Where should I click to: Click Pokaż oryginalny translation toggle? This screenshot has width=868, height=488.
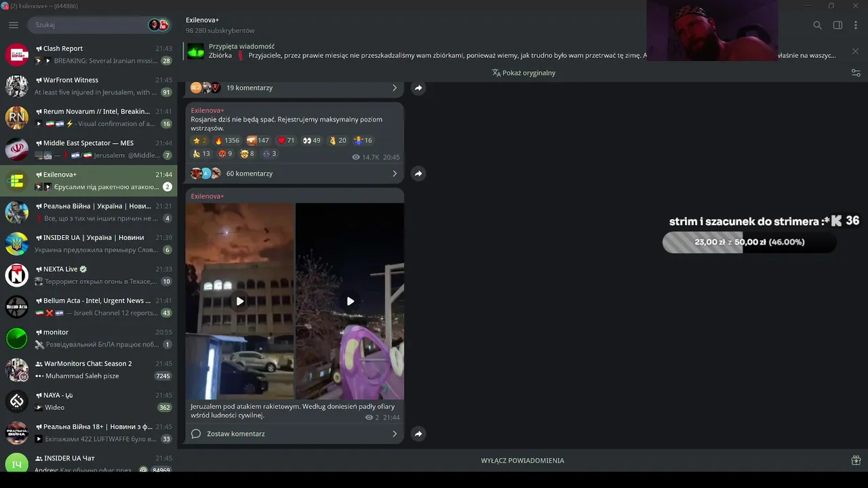pyautogui.click(x=524, y=73)
